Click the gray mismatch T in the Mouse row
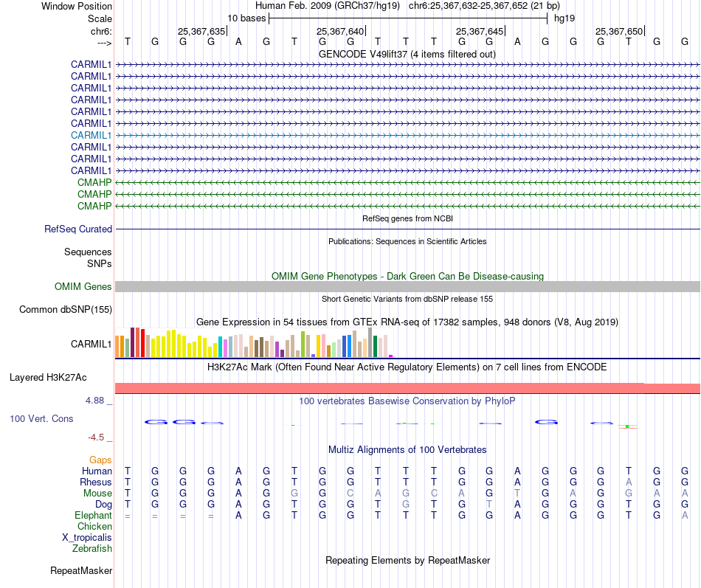This screenshot has height=588, width=701. click(517, 494)
